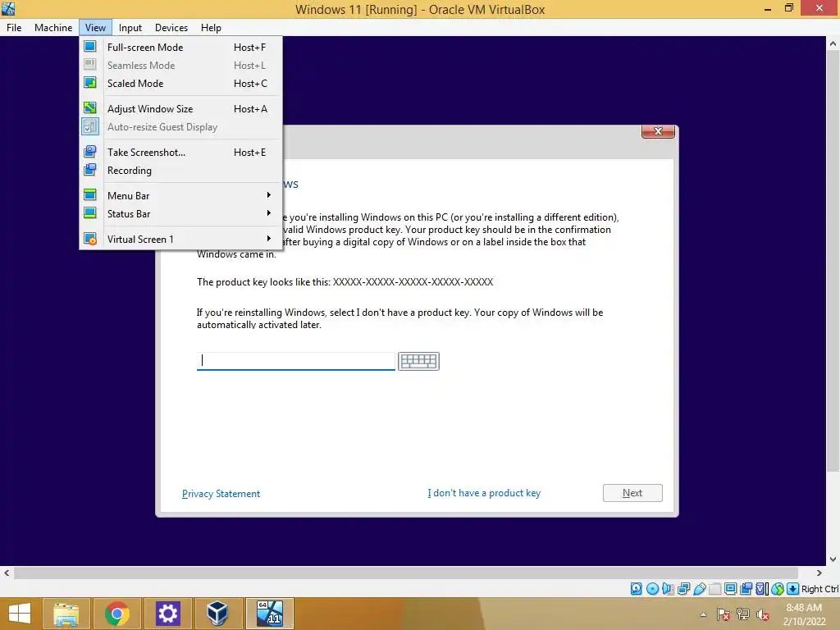Image resolution: width=840 pixels, height=630 pixels.
Task: Restore down the VirtualBox window
Action: 788,8
